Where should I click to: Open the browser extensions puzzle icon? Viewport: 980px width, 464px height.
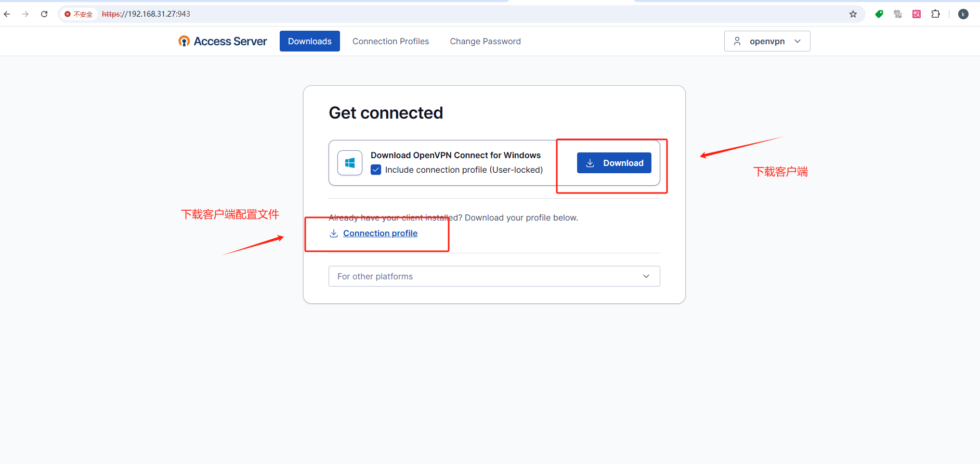coord(936,14)
